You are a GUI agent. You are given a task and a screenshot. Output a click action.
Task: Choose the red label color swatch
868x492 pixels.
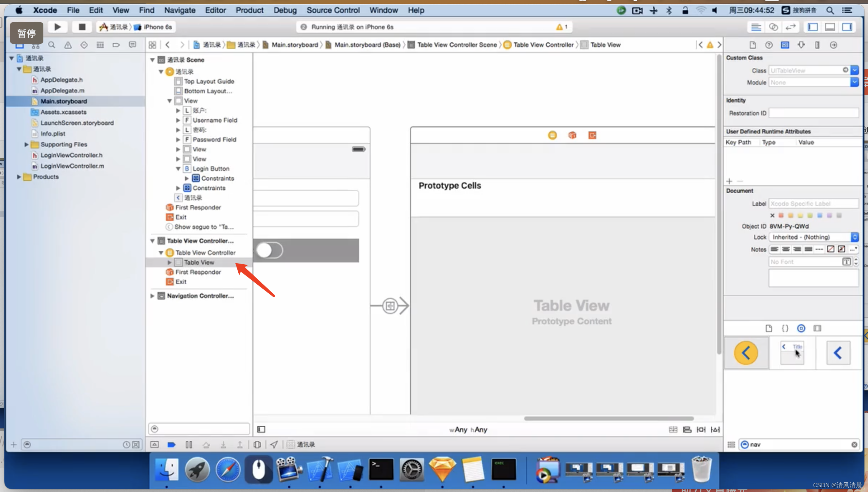click(781, 216)
